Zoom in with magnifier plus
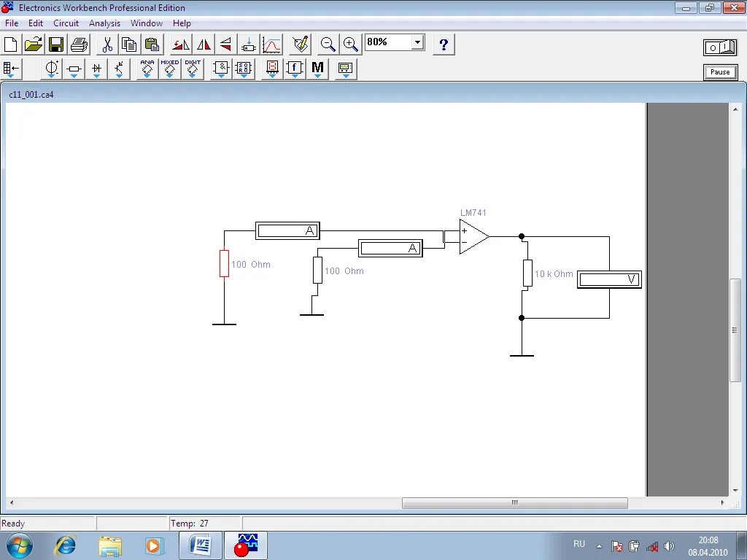This screenshot has height=560, width=747. pos(351,44)
